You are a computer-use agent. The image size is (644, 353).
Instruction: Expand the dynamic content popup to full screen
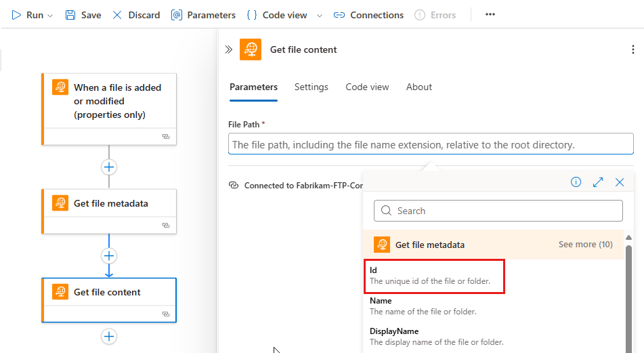pos(598,182)
